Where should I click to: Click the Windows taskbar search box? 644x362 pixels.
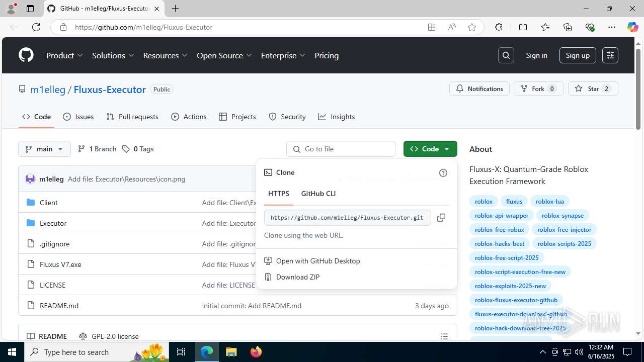pos(97,352)
